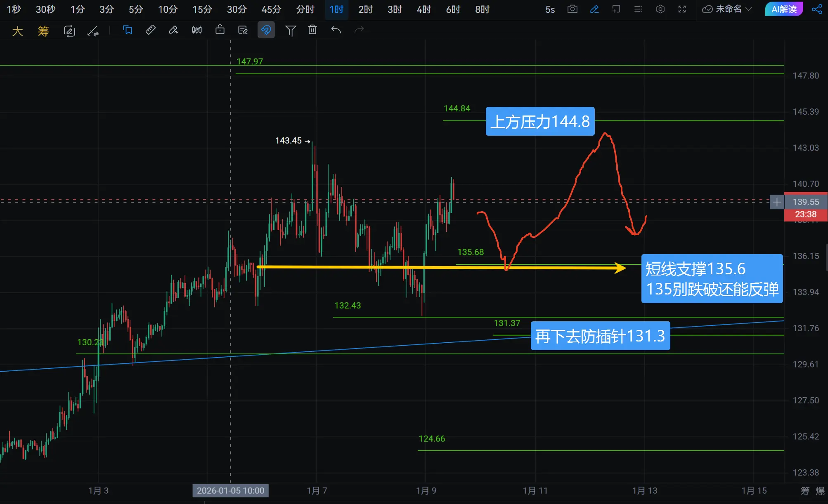This screenshot has width=828, height=504.
Task: Click the undo arrow icon
Action: pos(336,30)
